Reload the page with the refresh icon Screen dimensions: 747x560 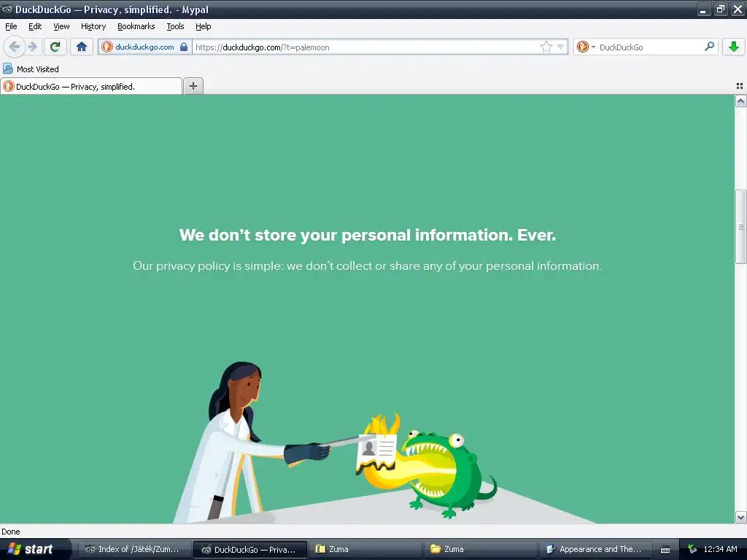click(x=55, y=47)
